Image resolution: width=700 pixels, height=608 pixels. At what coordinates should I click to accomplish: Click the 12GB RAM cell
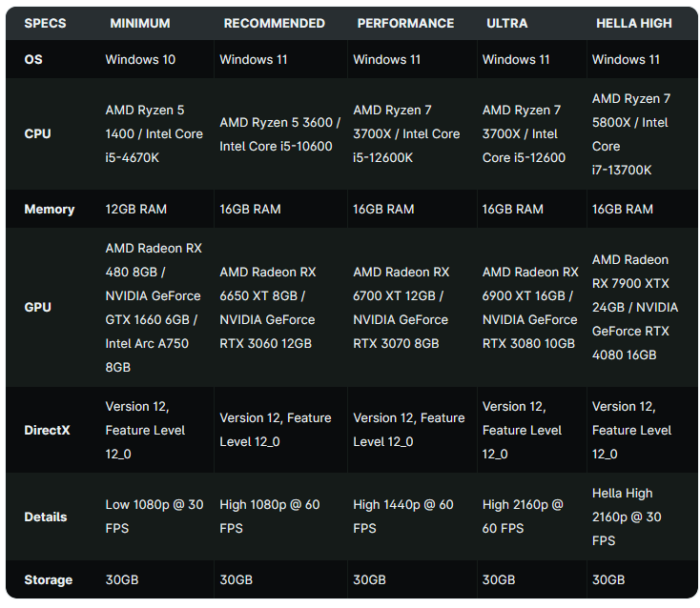(135, 210)
